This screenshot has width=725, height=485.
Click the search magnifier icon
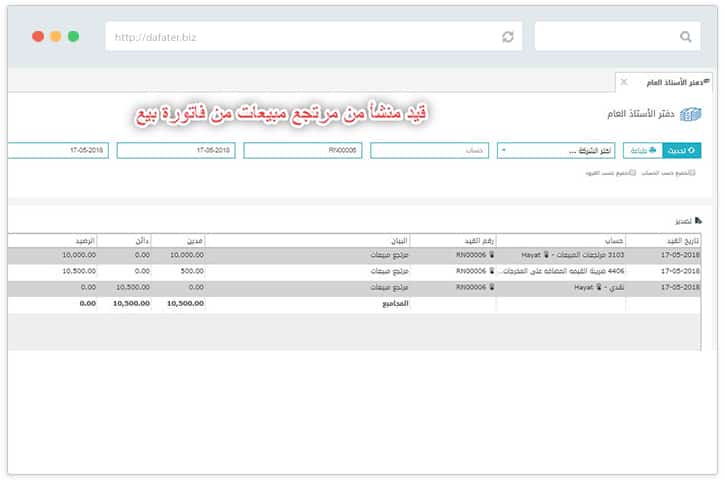pyautogui.click(x=686, y=37)
